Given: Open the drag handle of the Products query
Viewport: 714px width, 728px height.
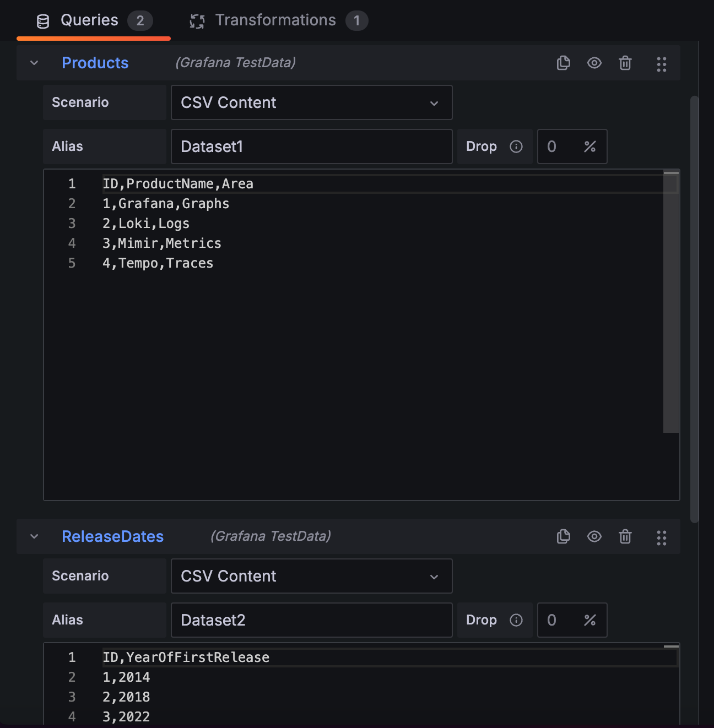Looking at the screenshot, I should pos(661,63).
